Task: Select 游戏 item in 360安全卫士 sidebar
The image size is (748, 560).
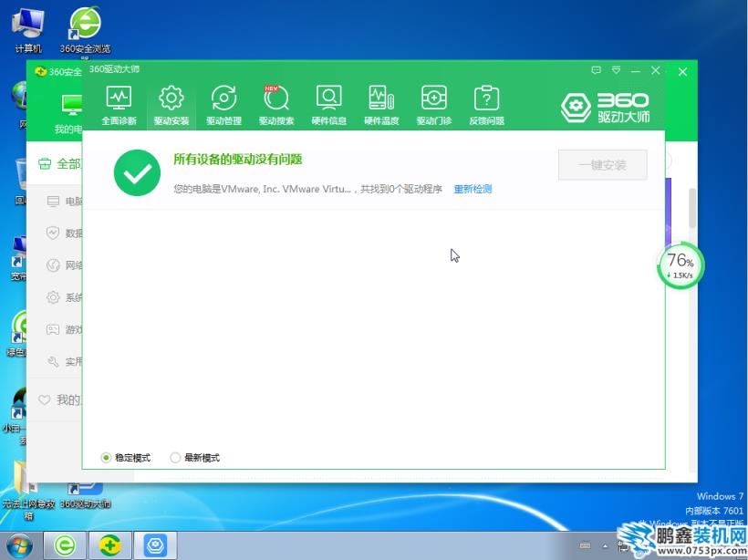Action: coord(65,329)
